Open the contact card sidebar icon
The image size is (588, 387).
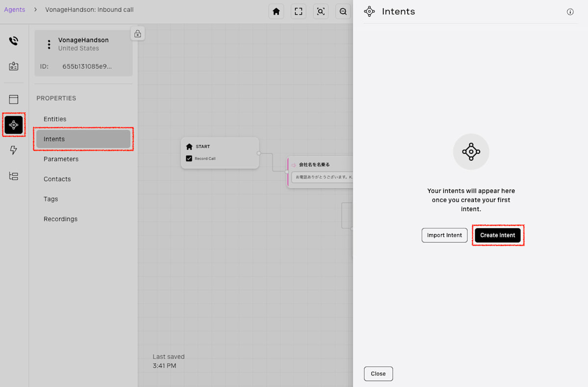click(14, 66)
